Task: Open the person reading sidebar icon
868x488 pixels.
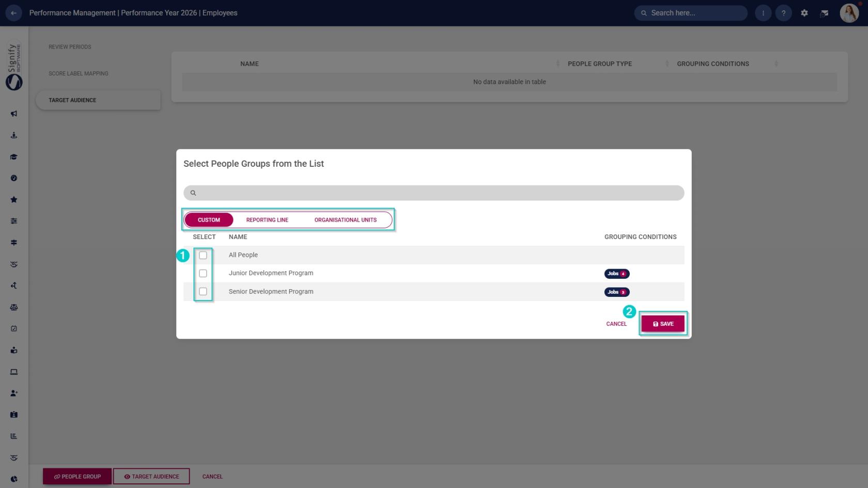Action: pyautogui.click(x=14, y=350)
